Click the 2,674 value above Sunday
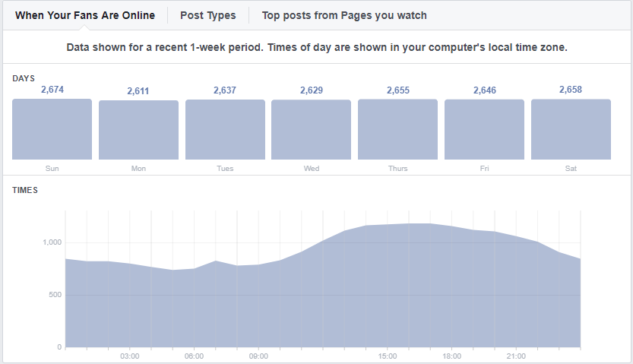 click(x=52, y=90)
